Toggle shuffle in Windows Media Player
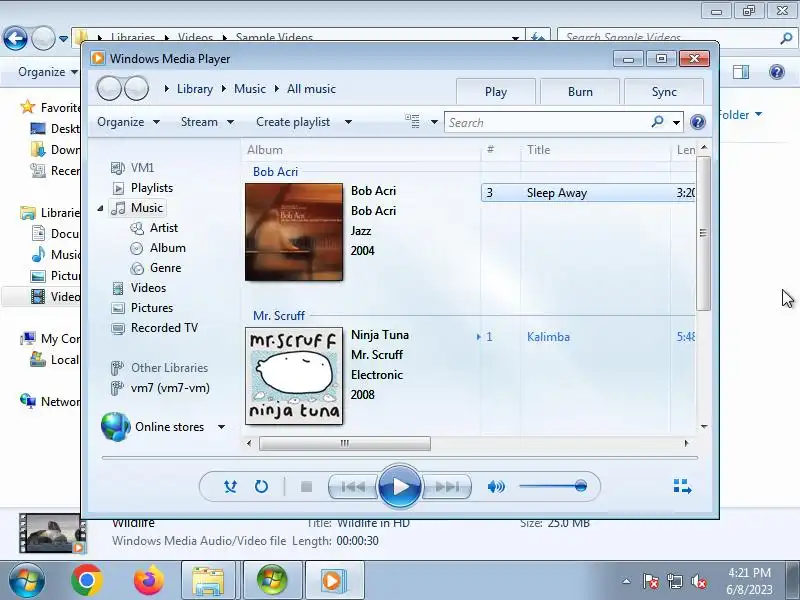Screen dimensions: 800x600 coord(230,487)
